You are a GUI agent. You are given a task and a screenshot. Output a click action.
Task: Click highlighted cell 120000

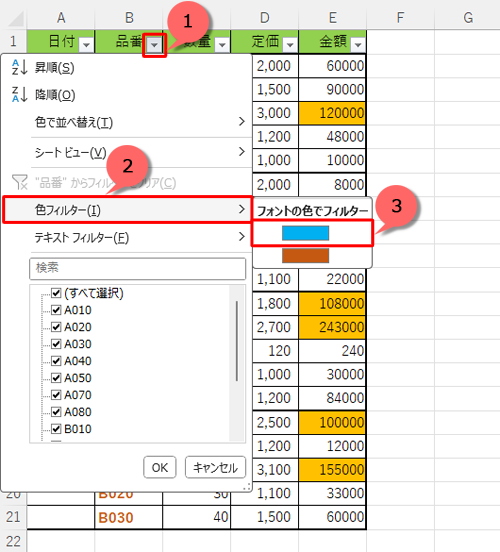click(x=332, y=113)
